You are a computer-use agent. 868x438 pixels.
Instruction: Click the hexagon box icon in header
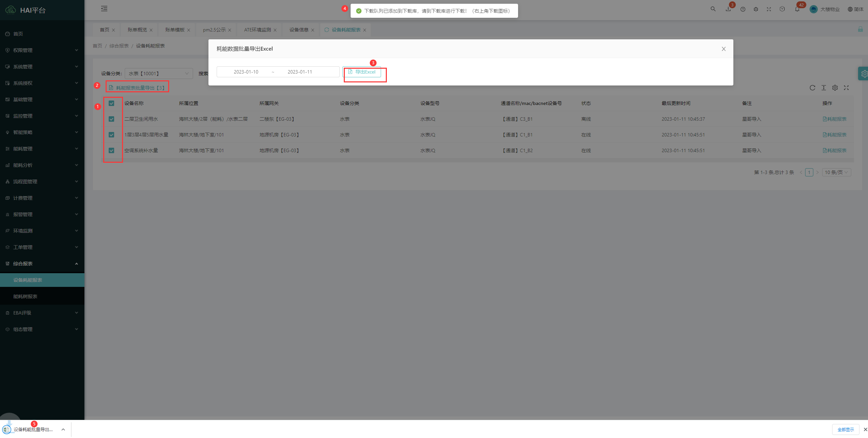(782, 9)
